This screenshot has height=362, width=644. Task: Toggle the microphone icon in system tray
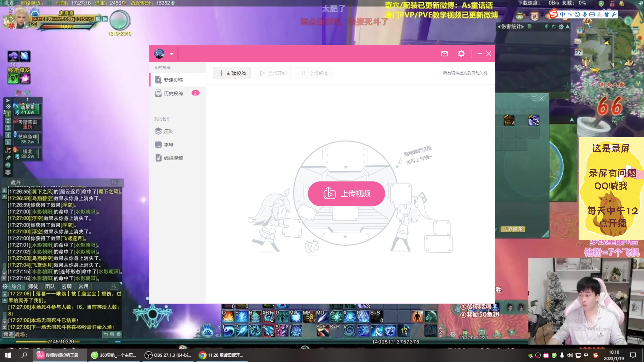point(562,355)
